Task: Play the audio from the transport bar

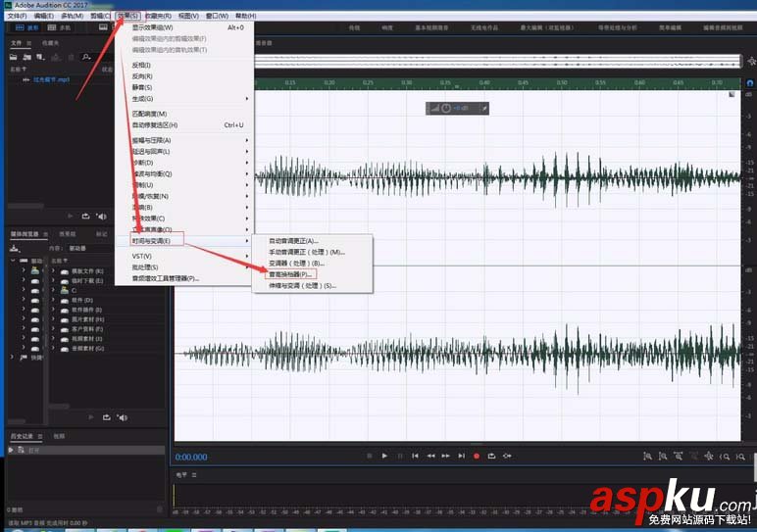Action: [384, 456]
